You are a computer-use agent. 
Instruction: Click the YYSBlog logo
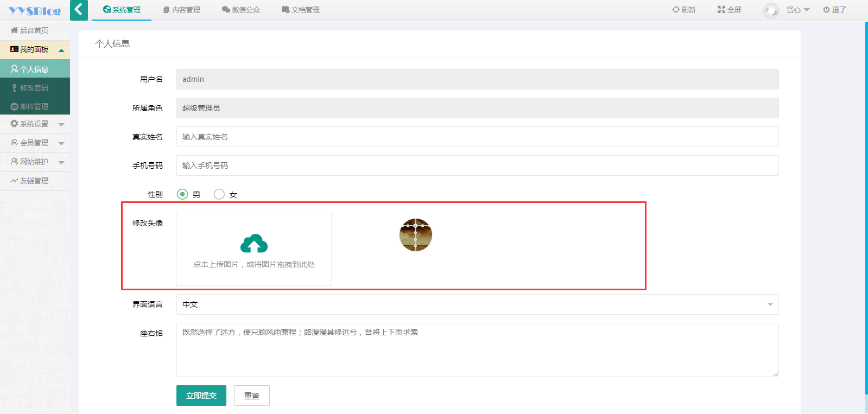[x=35, y=11]
